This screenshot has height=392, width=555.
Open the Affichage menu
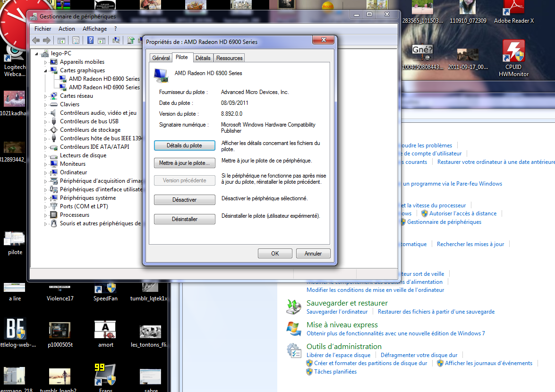94,29
